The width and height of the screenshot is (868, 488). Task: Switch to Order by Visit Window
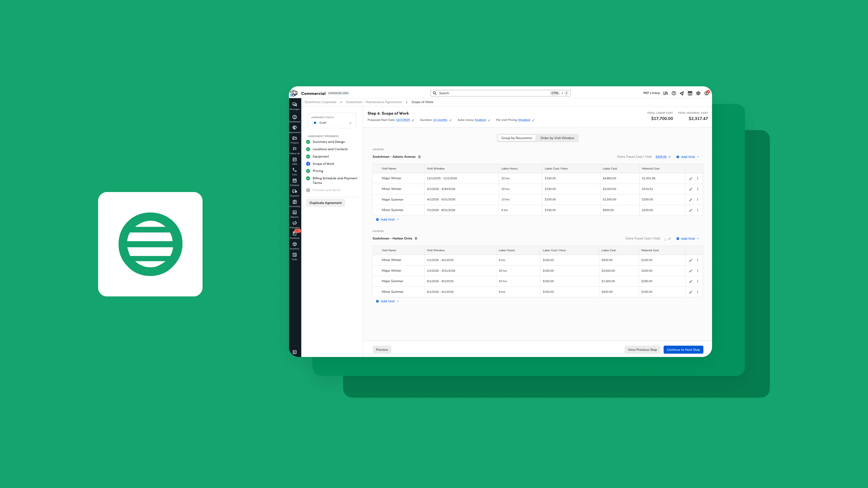[557, 138]
